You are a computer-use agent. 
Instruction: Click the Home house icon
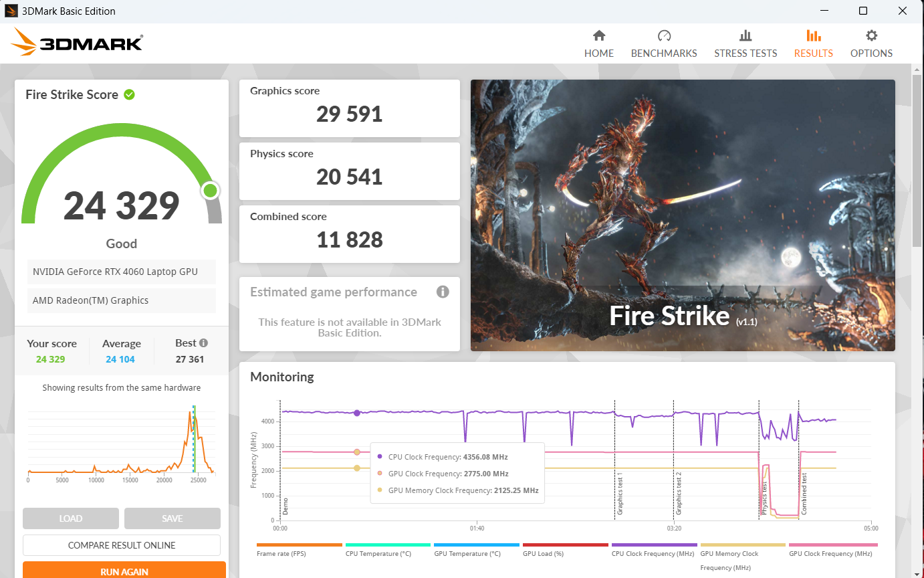[x=599, y=35]
